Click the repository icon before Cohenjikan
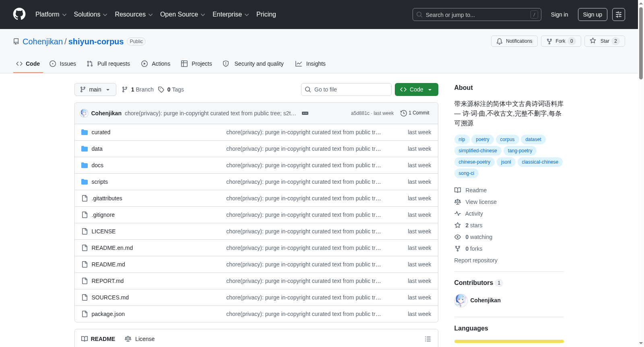This screenshot has height=347, width=644. (16, 42)
